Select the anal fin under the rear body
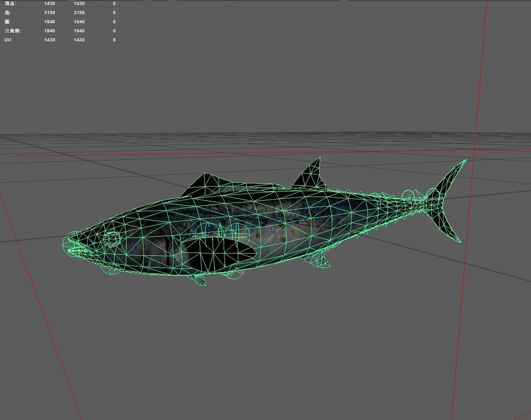This screenshot has height=420, width=531. coord(318,259)
